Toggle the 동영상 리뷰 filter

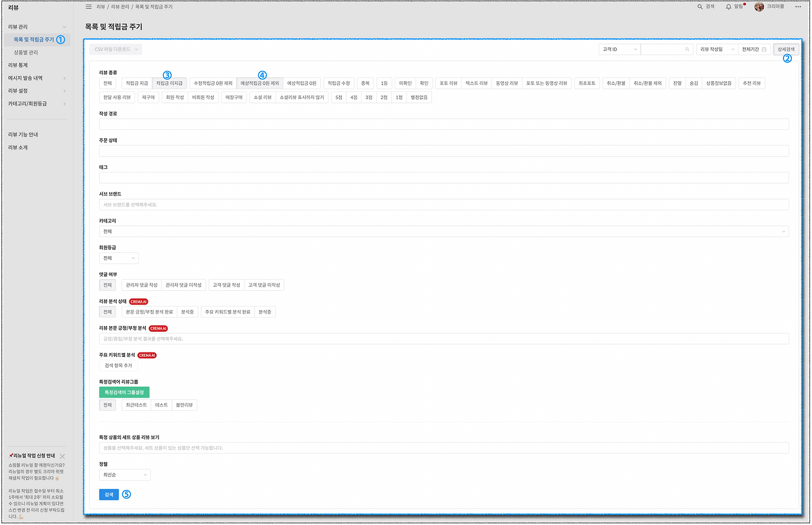coord(507,83)
